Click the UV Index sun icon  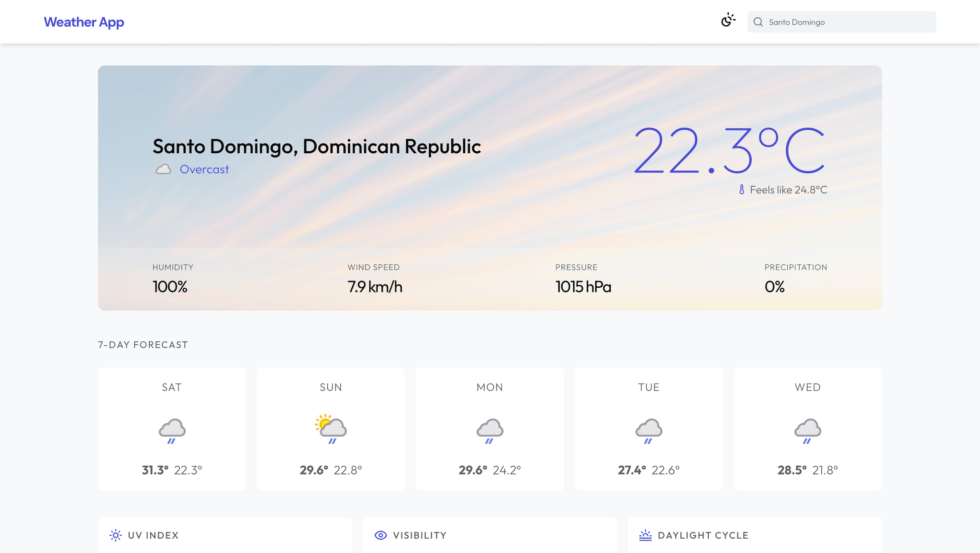[x=115, y=535]
